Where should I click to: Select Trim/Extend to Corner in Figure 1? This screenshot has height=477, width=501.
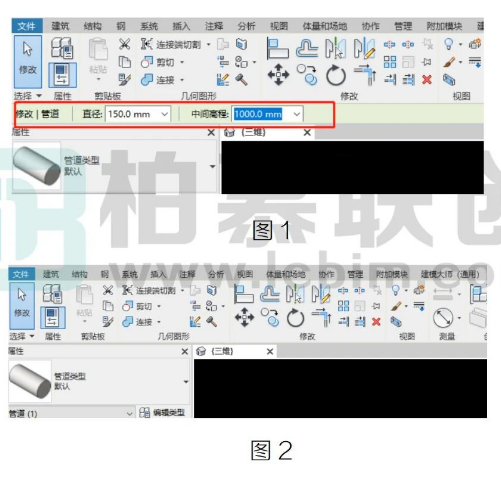365,75
